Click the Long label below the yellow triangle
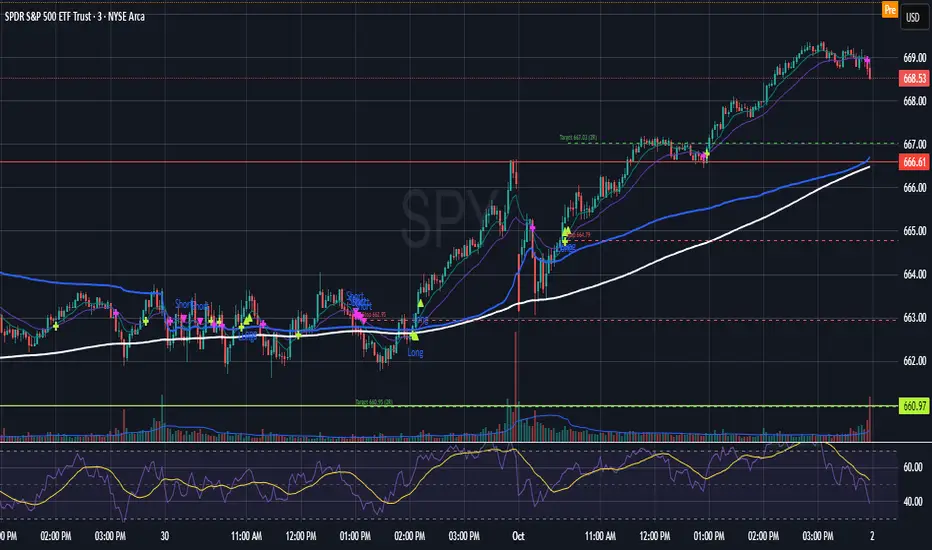 pos(415,353)
